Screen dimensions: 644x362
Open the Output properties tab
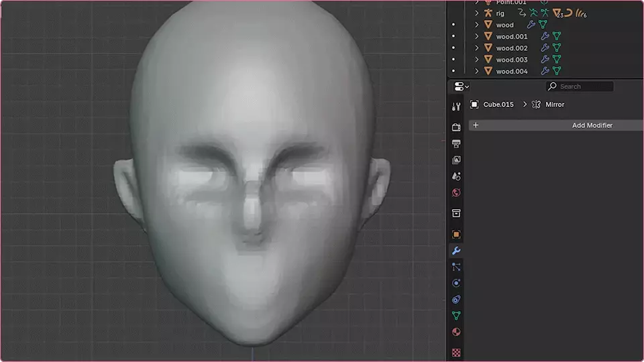coord(456,143)
